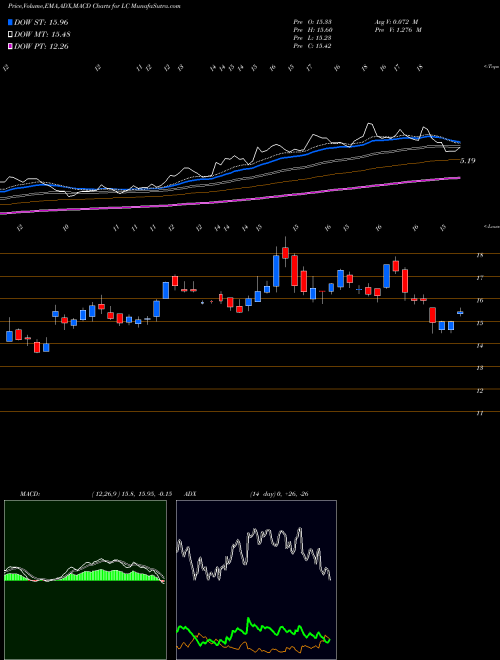Select the 'DOW PT: 12.26' legend text
This screenshot has width=500, height=660.
(x=41, y=46)
